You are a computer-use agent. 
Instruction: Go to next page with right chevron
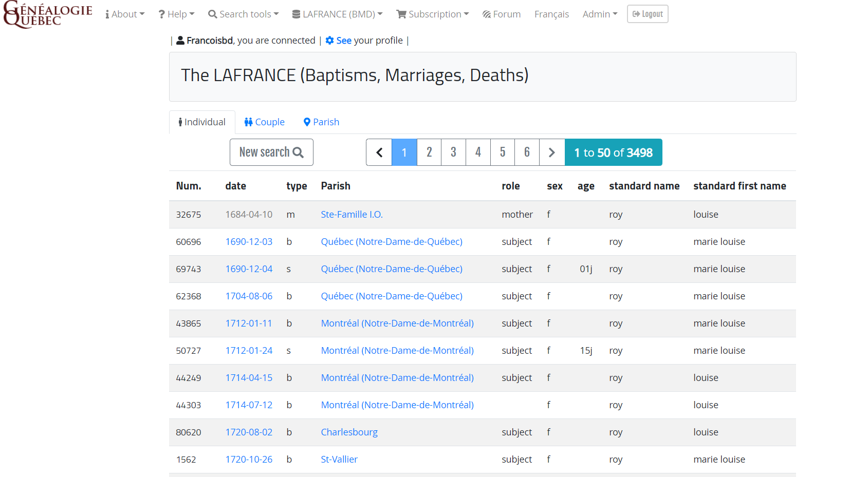(x=552, y=152)
